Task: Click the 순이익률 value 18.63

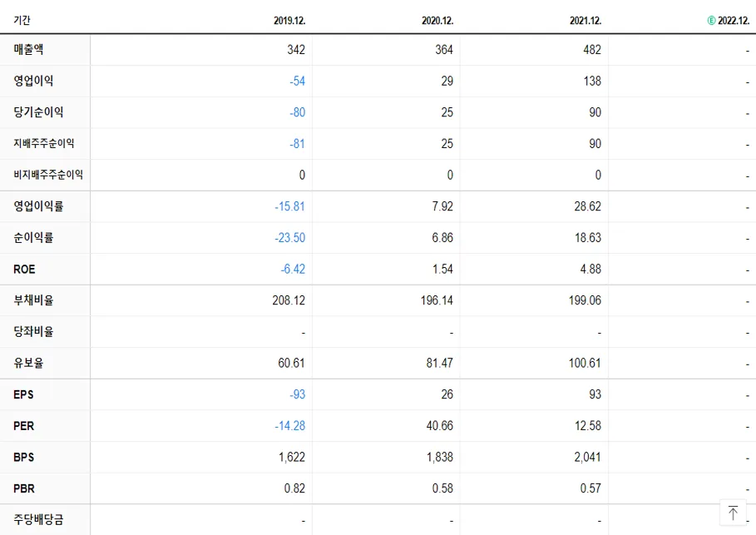Action: [588, 238]
